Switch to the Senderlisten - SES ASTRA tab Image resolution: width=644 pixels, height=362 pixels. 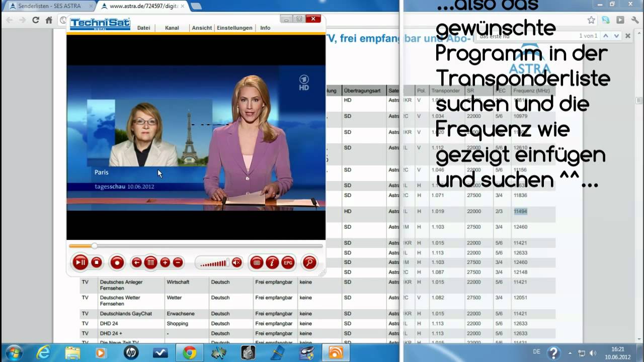pos(50,6)
